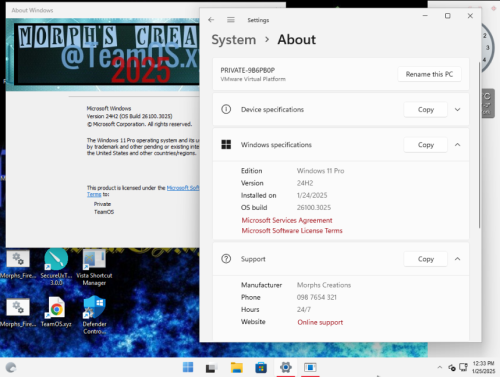Image resolution: width=500 pixels, height=377 pixels.
Task: Copy the Windows specifications
Action: [426, 145]
